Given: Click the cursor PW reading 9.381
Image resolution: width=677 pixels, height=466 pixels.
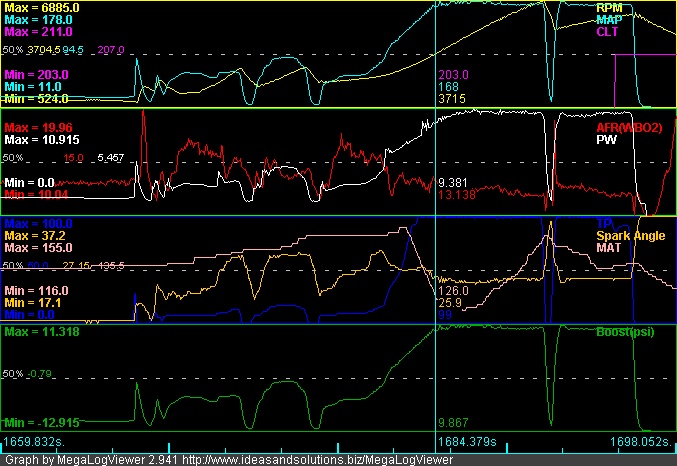Looking at the screenshot, I should pos(452,183).
